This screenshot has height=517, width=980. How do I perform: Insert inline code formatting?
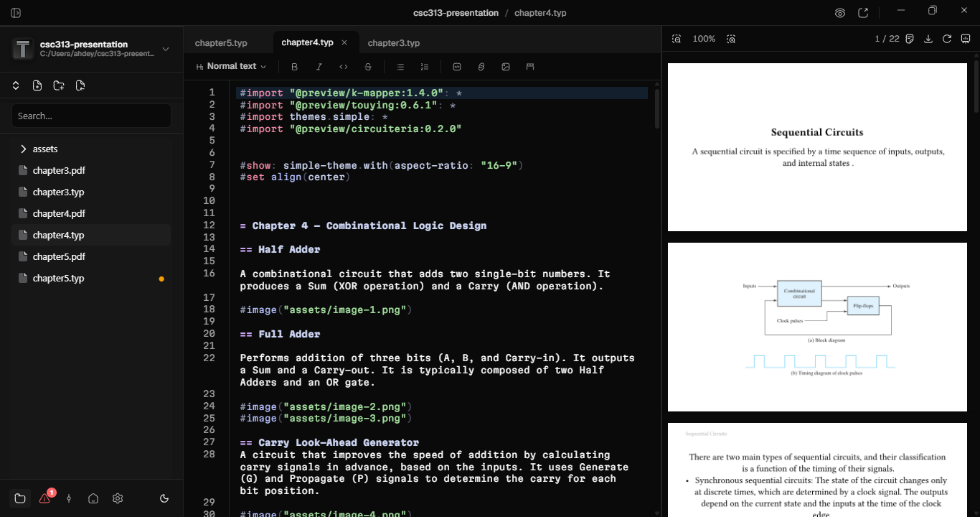click(344, 67)
